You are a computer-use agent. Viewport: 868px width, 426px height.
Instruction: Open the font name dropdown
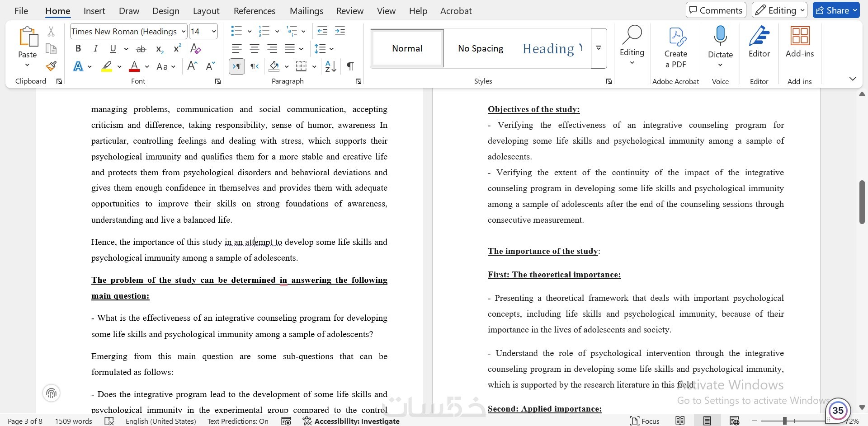tap(183, 31)
